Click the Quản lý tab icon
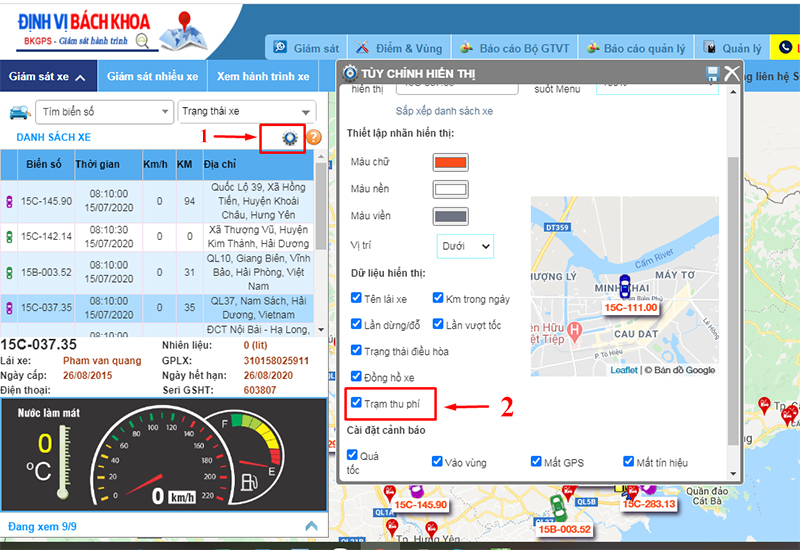The height and width of the screenshot is (550, 800). coord(709,47)
